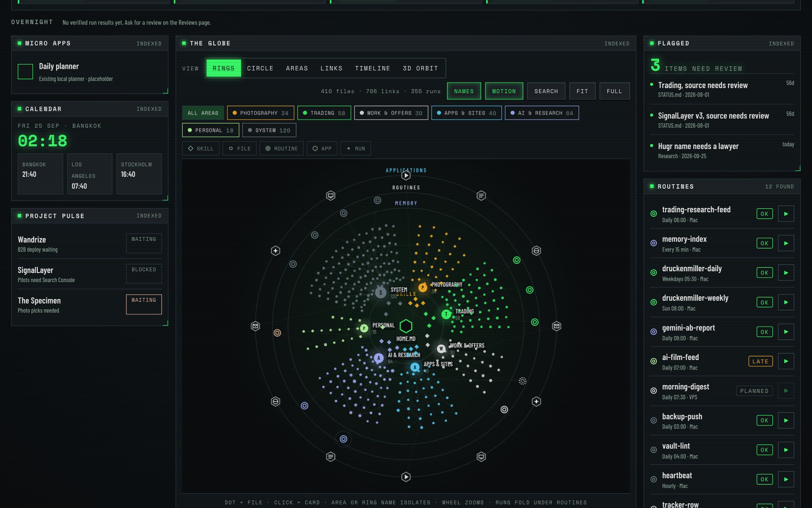This screenshot has height=508, width=812.
Task: Toggle the FILE node type filter
Action: click(x=239, y=149)
